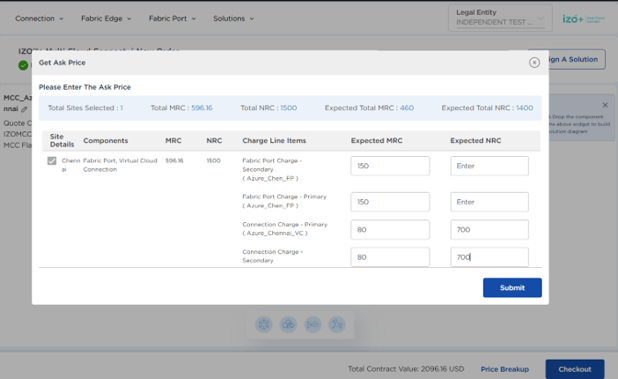Edit Expected NRC for Fabric Port Primary

489,202
